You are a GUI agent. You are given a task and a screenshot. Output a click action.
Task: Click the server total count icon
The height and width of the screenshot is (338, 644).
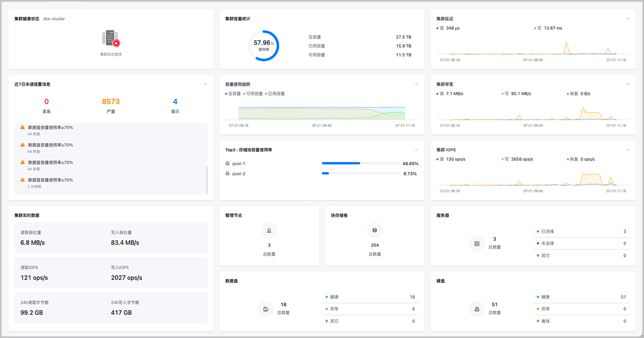click(477, 243)
